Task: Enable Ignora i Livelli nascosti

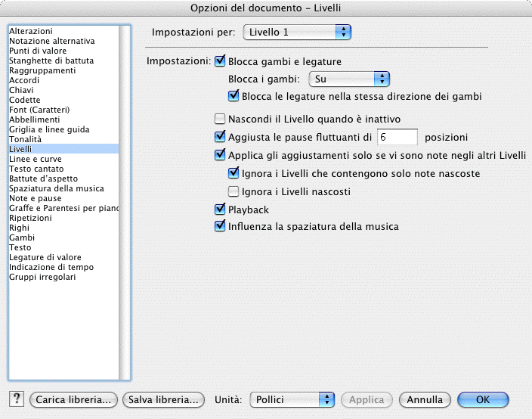Action: click(234, 191)
